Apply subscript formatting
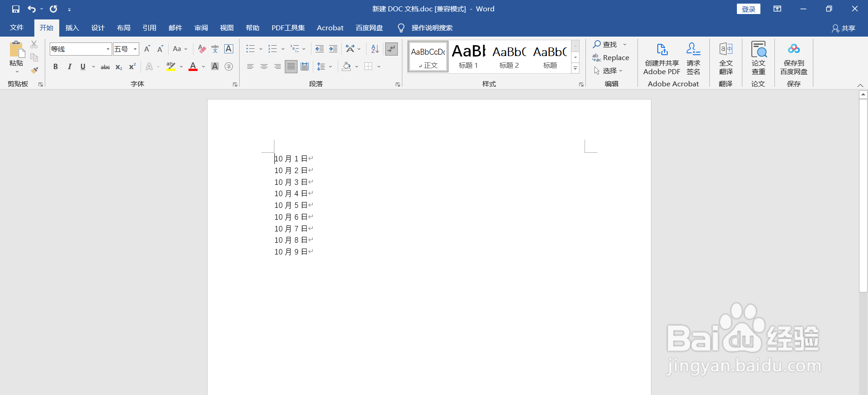The height and width of the screenshot is (395, 868). [x=119, y=67]
